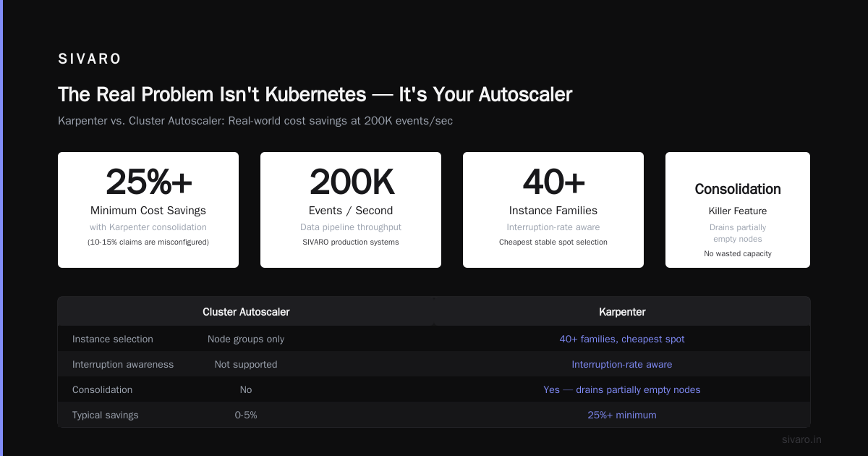Select the 25%+ statistic

pos(148,182)
